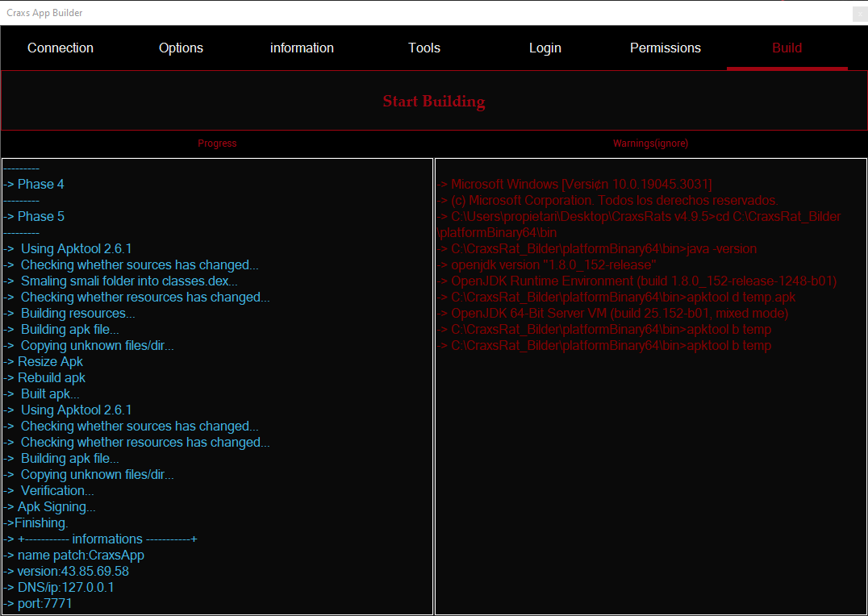Click the '+--- informations ---+' divider line
Viewport: 868px width, 616px height.
pos(100,539)
